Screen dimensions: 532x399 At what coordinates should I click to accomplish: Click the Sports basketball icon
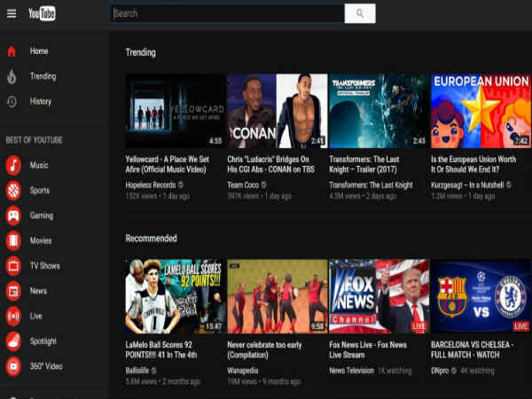[x=13, y=191]
